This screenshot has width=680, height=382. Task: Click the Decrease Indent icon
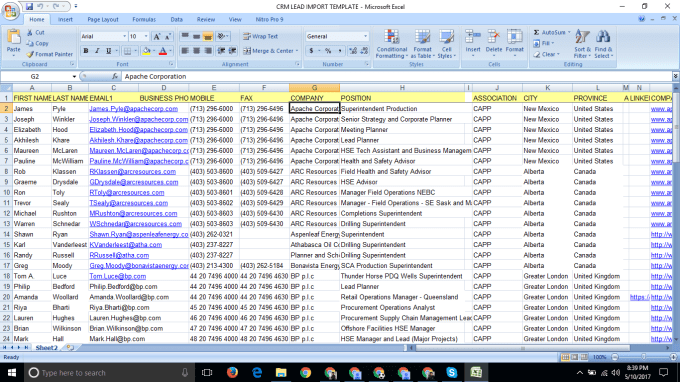[x=221, y=51]
